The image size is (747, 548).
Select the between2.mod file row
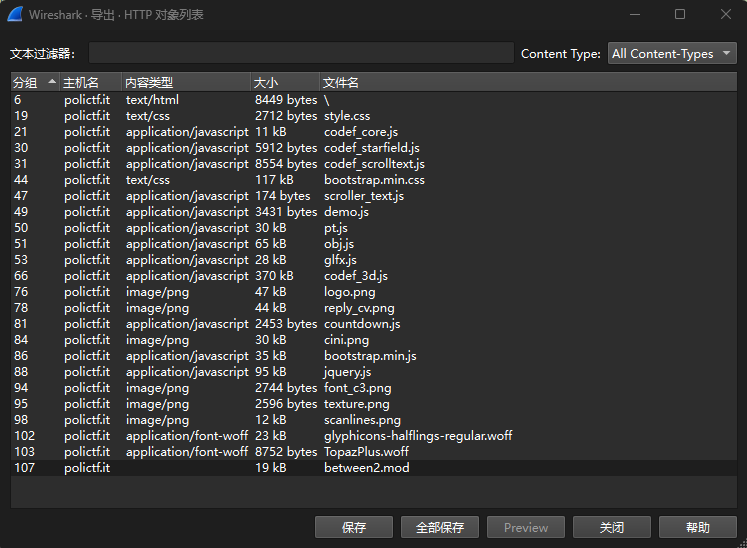[x=374, y=468]
